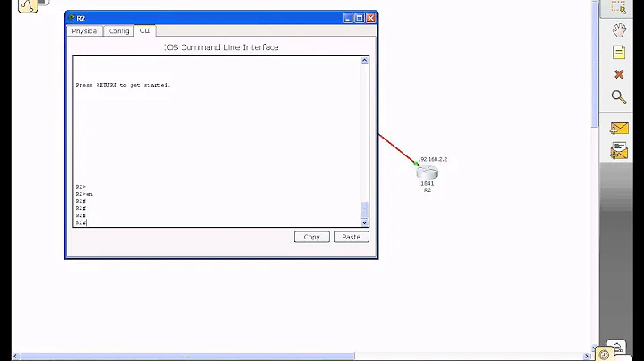Click the CLI scrollbar up arrow

(364, 61)
